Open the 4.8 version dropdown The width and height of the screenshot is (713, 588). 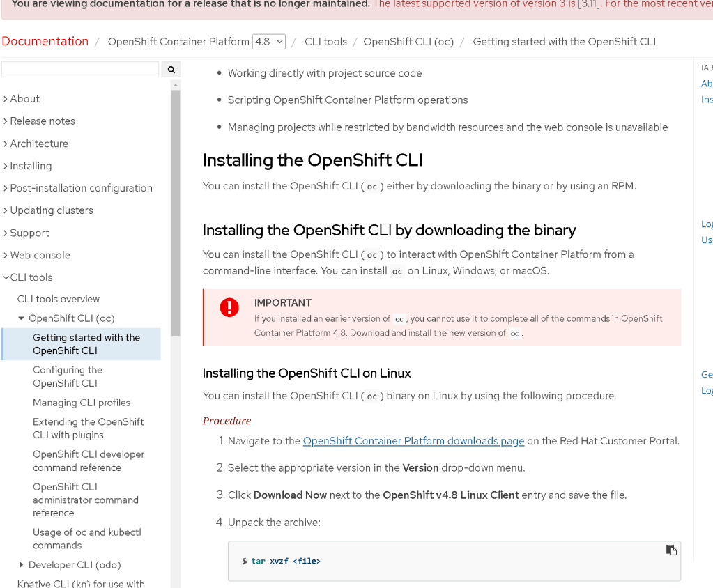[x=269, y=42]
